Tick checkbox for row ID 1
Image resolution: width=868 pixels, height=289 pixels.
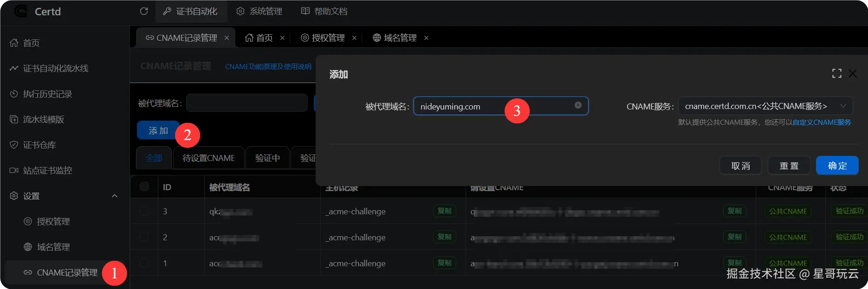pos(144,263)
